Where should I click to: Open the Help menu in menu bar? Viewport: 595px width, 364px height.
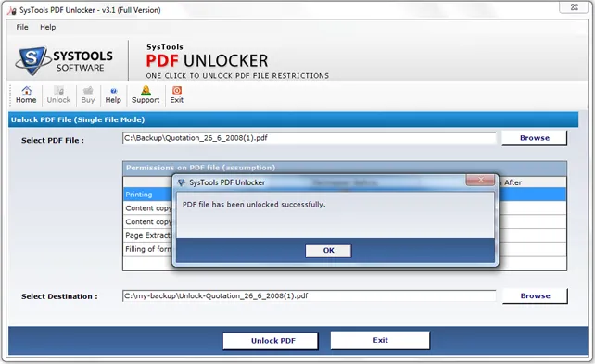48,27
